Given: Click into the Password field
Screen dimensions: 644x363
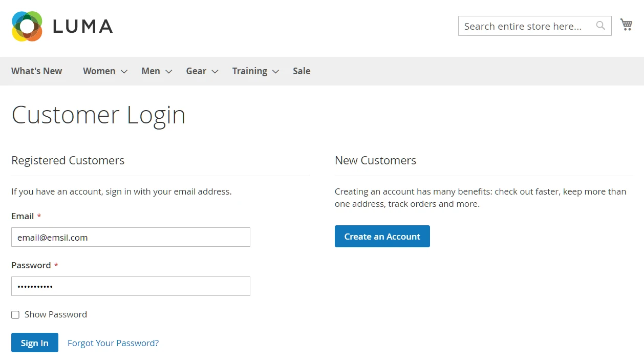Looking at the screenshot, I should pos(131,287).
